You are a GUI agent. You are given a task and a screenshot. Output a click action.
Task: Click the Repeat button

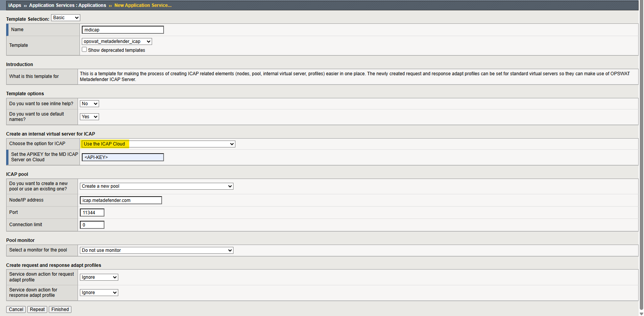[x=37, y=309]
